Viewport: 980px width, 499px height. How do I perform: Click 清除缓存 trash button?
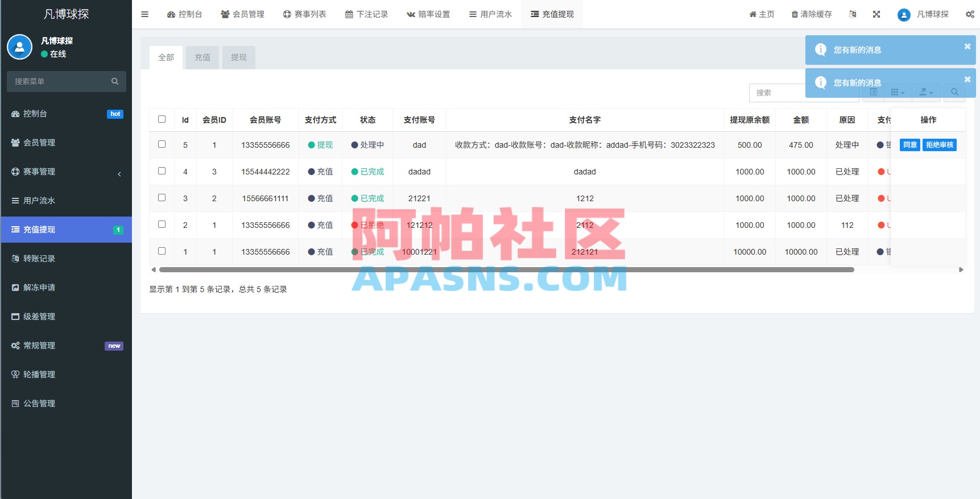point(812,14)
